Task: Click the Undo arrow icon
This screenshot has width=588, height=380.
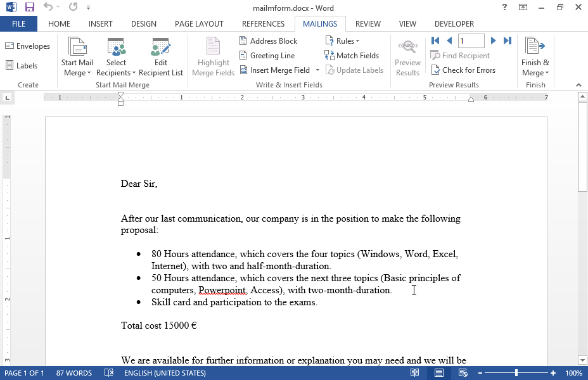Action: click(48, 7)
